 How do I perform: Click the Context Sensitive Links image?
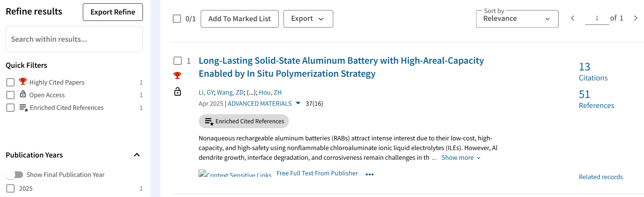pos(235,174)
